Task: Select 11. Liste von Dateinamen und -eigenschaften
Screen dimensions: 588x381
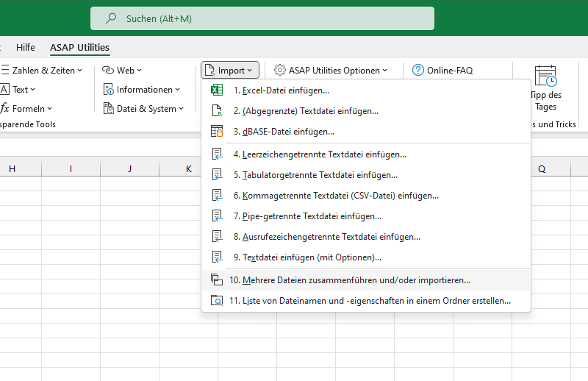Action: [366, 300]
